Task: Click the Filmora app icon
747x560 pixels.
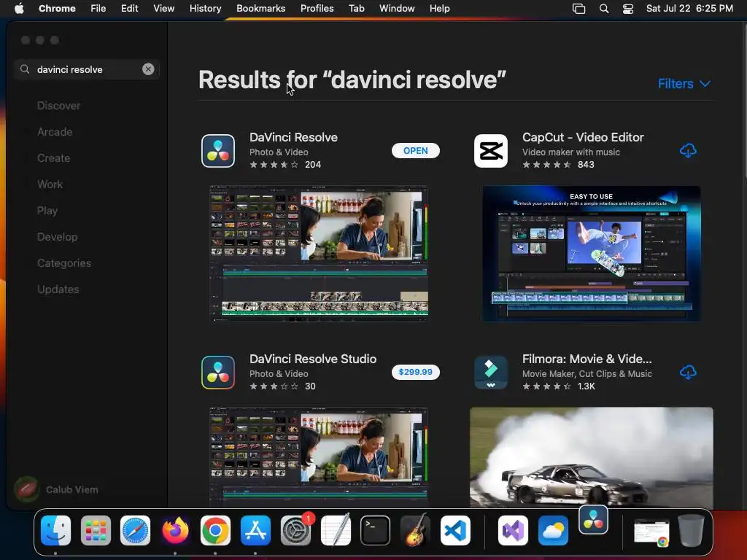Action: click(x=491, y=373)
